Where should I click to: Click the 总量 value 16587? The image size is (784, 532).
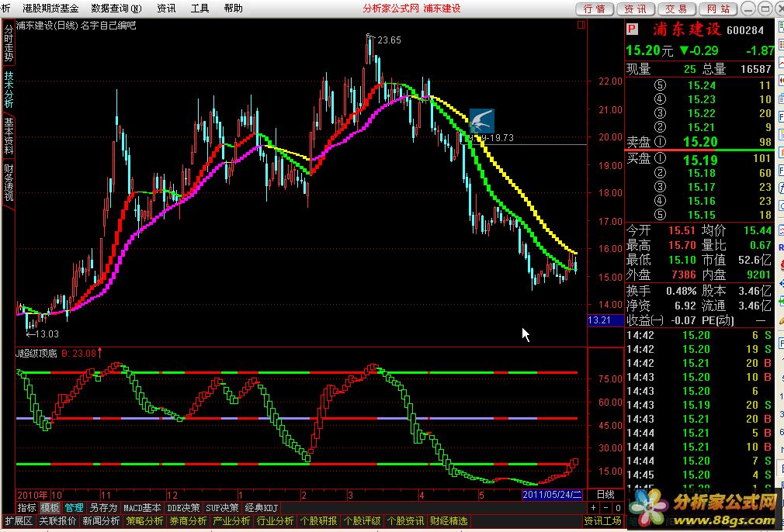click(x=755, y=69)
